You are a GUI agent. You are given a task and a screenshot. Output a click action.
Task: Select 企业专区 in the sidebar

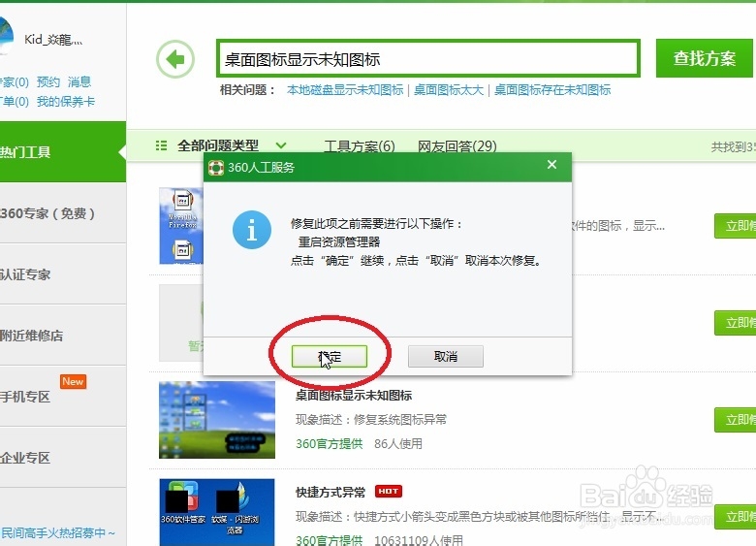click(63, 458)
